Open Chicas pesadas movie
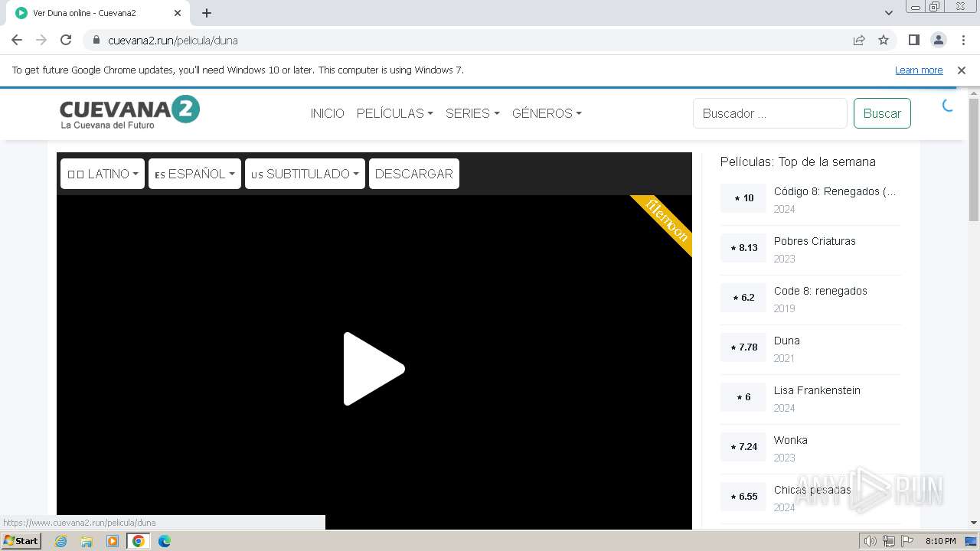 click(812, 490)
